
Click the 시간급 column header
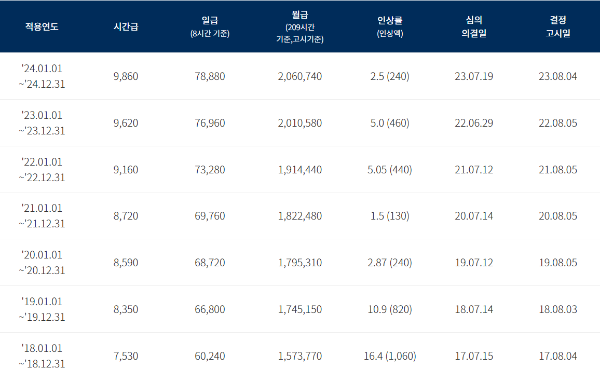tap(126, 26)
